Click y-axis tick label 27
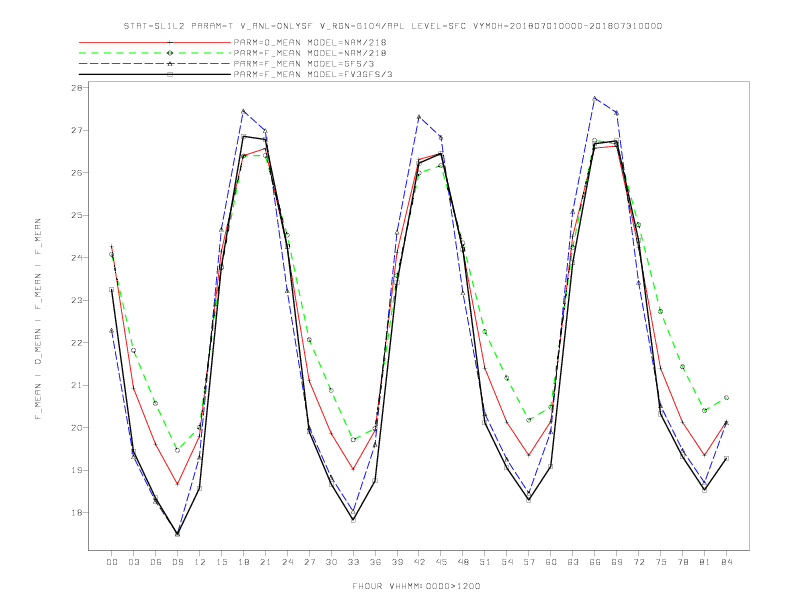 pyautogui.click(x=77, y=130)
